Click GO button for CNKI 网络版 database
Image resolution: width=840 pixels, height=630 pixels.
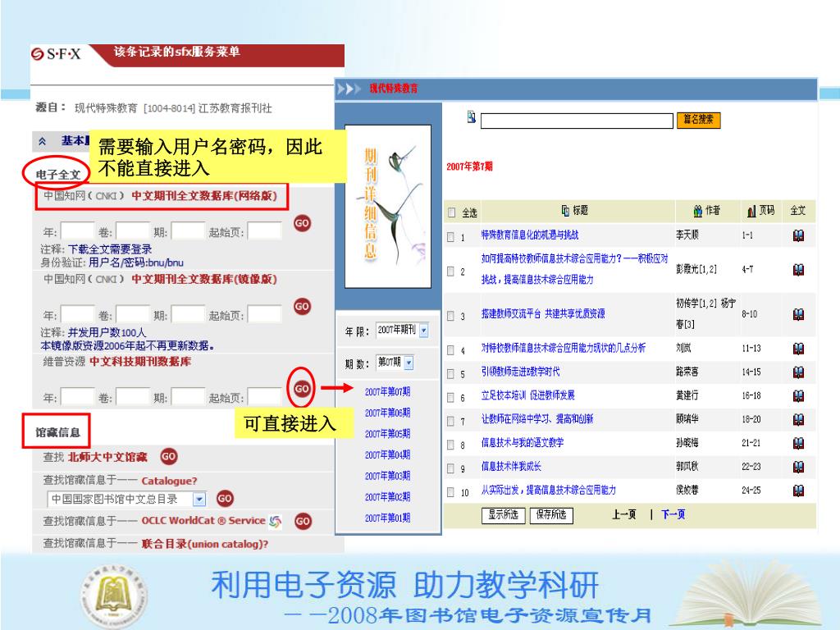(x=302, y=223)
